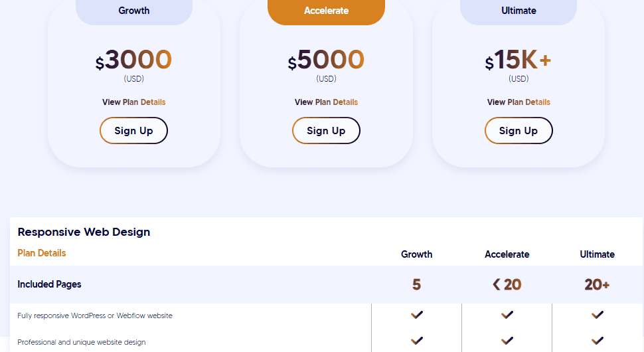
Task: Select the orange Accelerate plan header tab
Action: click(326, 11)
